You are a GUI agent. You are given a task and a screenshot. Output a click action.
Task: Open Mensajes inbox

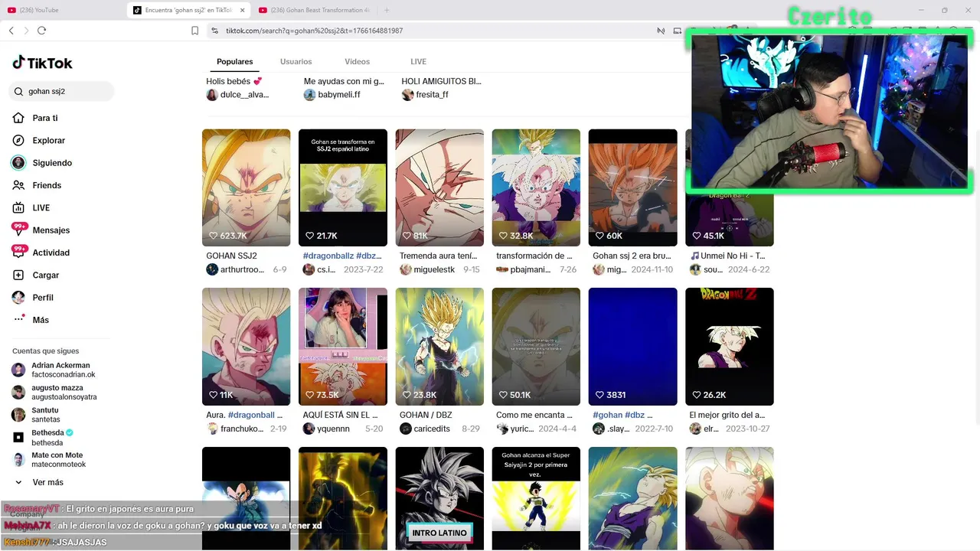pos(51,230)
